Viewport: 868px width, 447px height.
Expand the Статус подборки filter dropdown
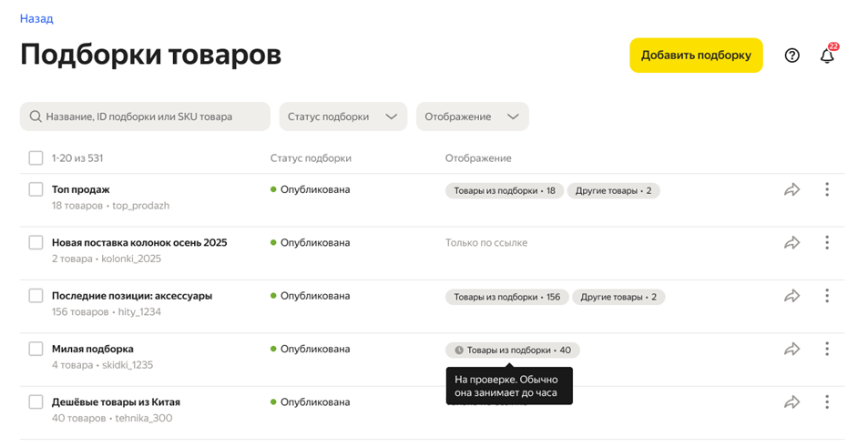[x=342, y=117]
